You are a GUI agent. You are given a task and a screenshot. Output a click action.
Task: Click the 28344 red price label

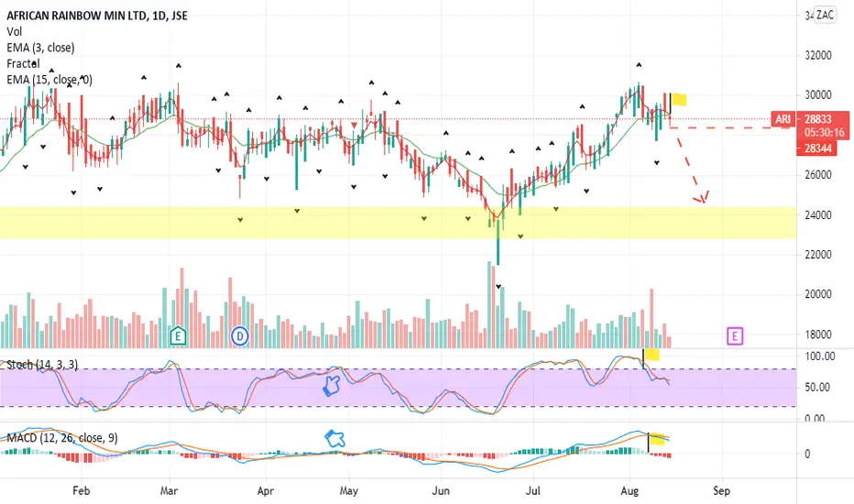[x=818, y=148]
